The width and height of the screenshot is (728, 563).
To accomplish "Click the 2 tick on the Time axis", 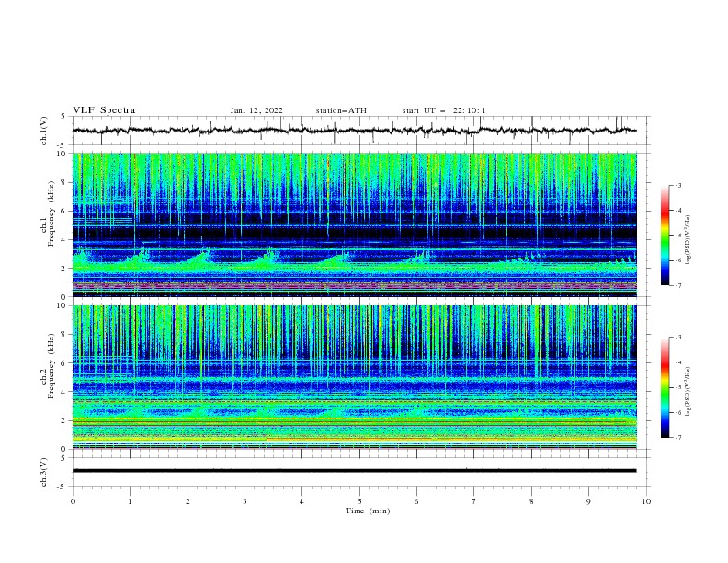I will (188, 501).
